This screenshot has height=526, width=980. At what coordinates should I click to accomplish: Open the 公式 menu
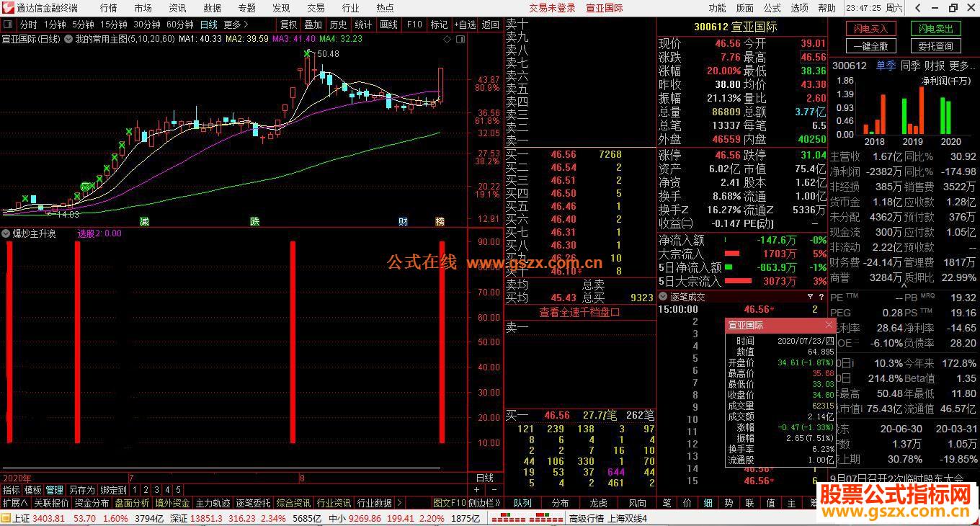772,8
